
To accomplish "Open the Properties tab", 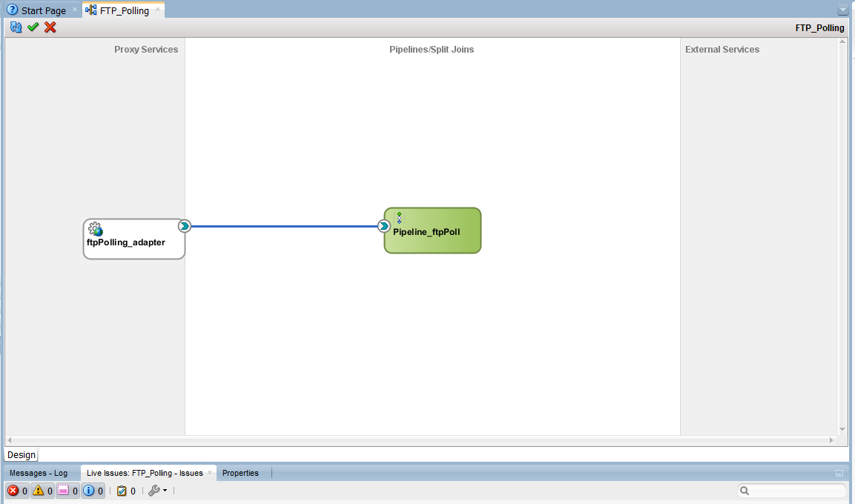I will (240, 473).
